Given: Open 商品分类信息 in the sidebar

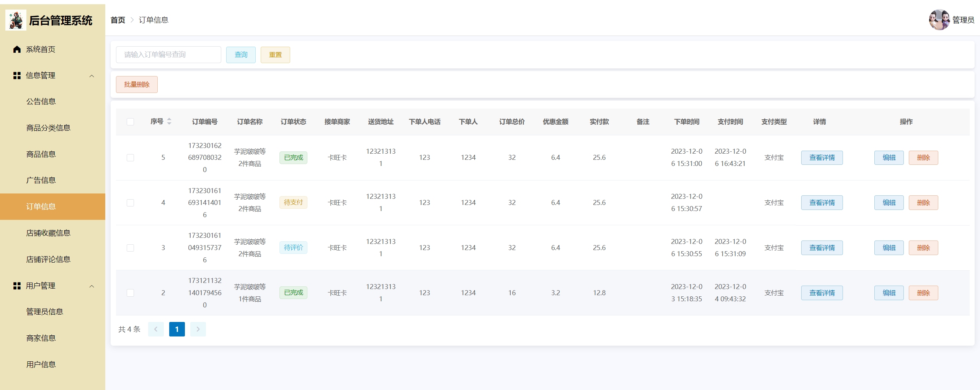Looking at the screenshot, I should coord(52,128).
